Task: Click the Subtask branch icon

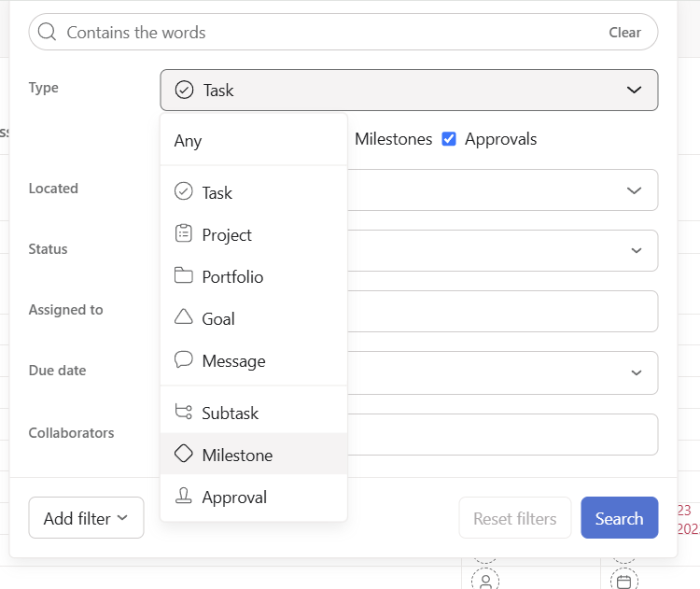Action: point(184,413)
